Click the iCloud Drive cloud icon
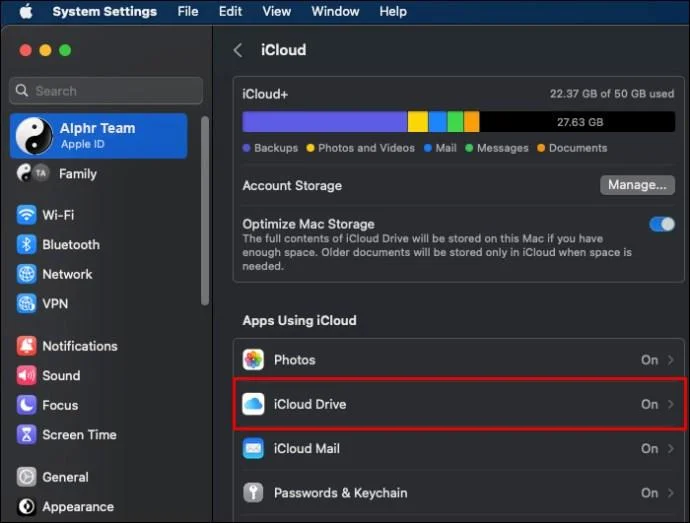Image resolution: width=690 pixels, height=523 pixels. point(253,404)
